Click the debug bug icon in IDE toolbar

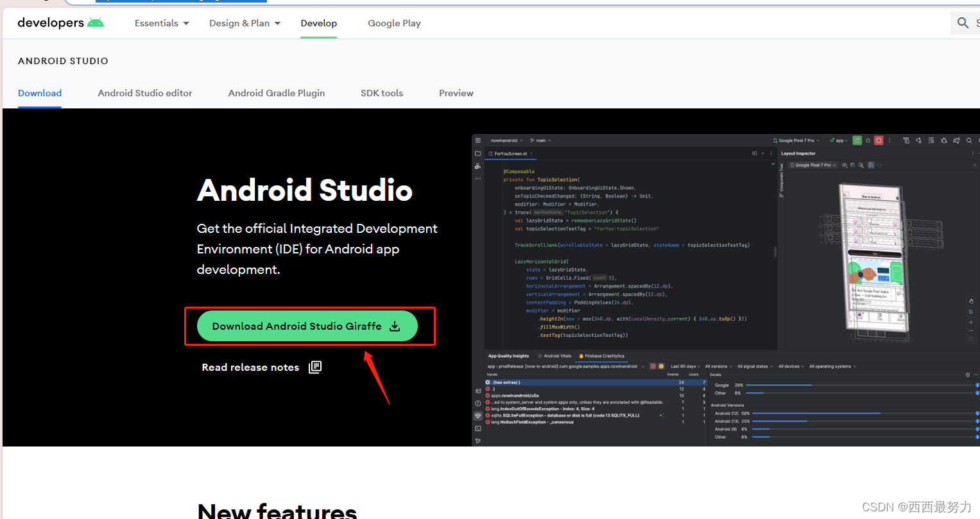point(868,140)
